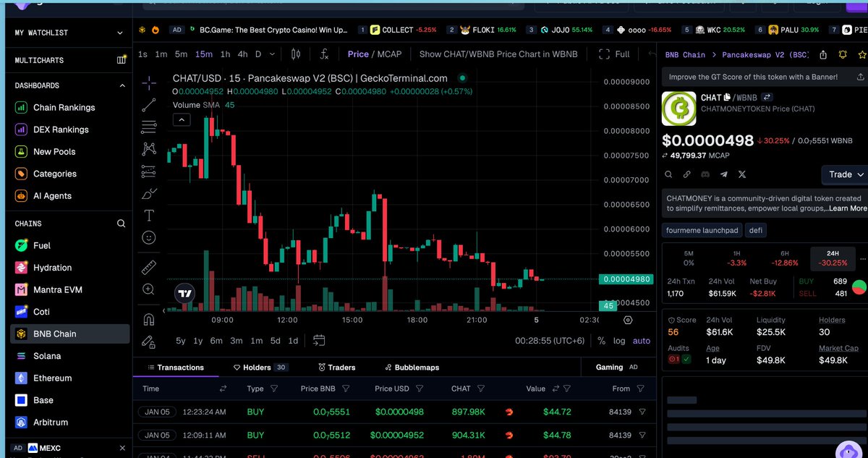Toggle the auto scale option
Screen dimensions: 868x458
[x=642, y=341]
